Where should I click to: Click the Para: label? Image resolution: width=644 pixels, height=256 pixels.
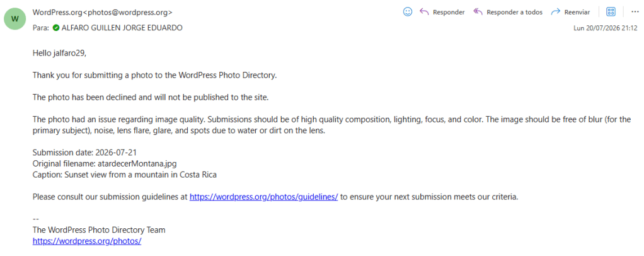(x=41, y=28)
